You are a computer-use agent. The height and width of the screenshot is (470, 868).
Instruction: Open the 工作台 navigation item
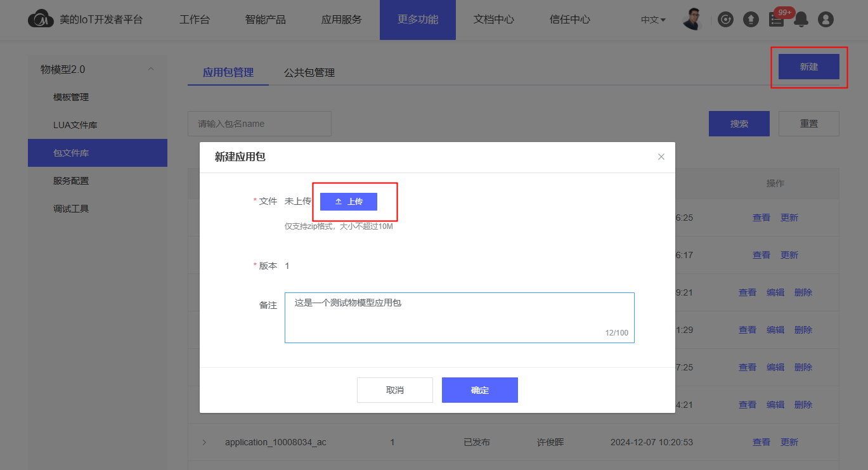coord(195,20)
